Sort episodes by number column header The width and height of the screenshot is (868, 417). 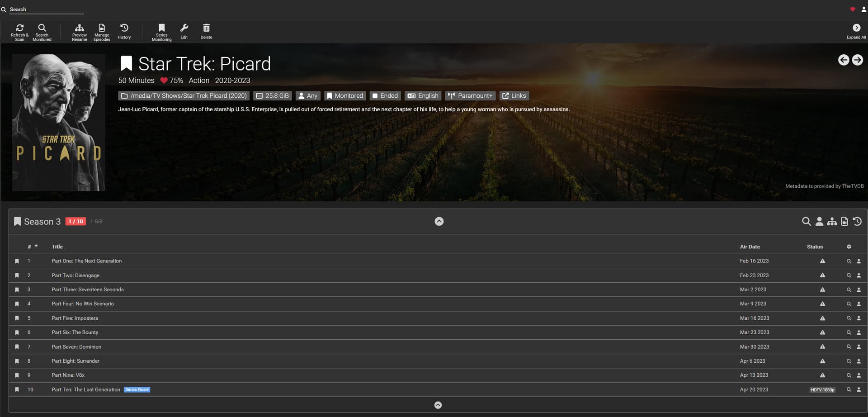(x=30, y=247)
